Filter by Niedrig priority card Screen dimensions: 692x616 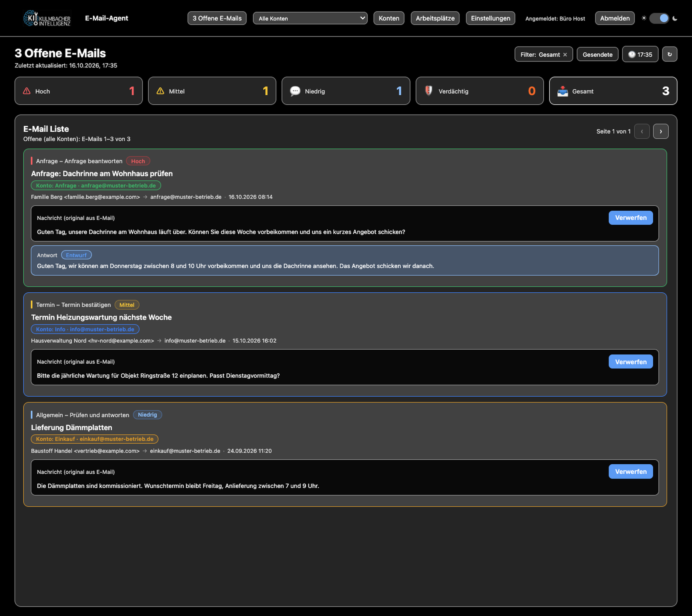click(346, 91)
